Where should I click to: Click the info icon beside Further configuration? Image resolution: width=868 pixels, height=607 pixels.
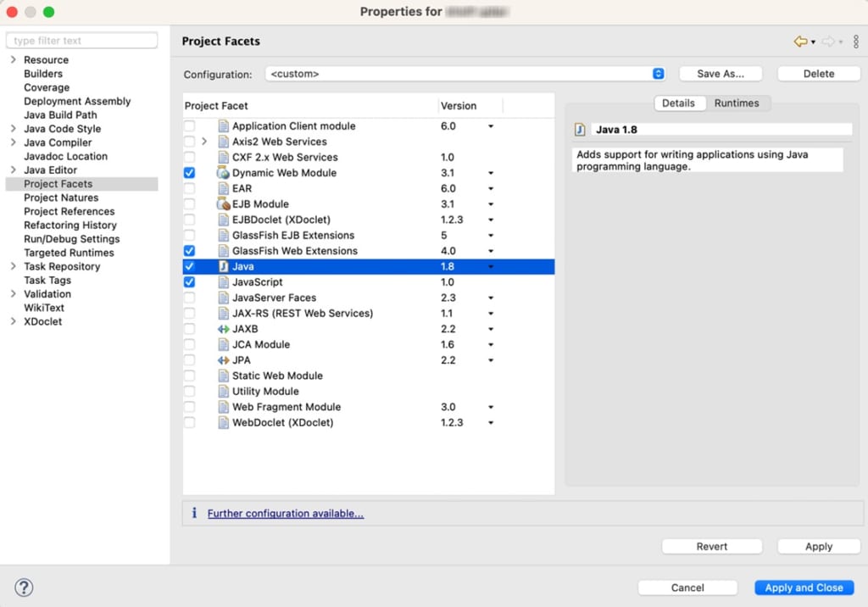coord(194,513)
